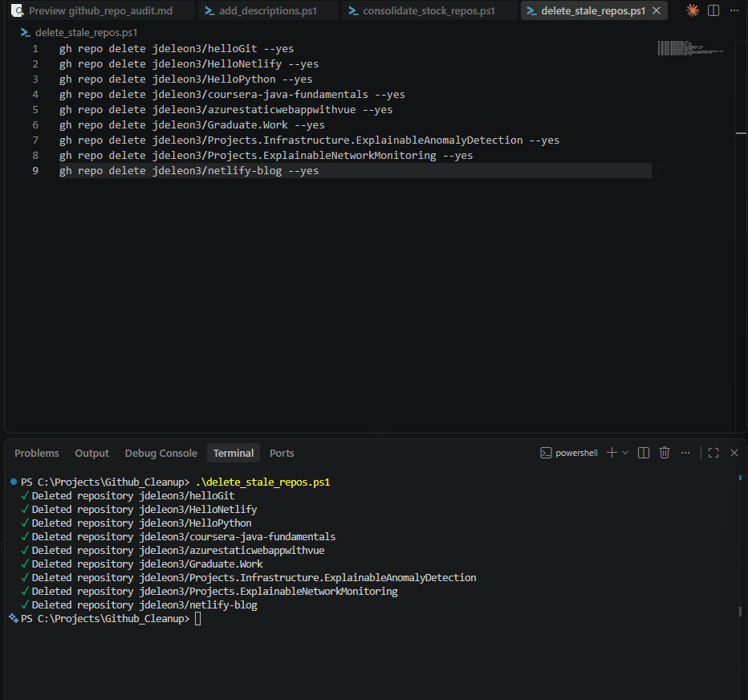
Task: Click the deleted azurestaticwebappwithvue terminal output
Action: click(x=178, y=550)
